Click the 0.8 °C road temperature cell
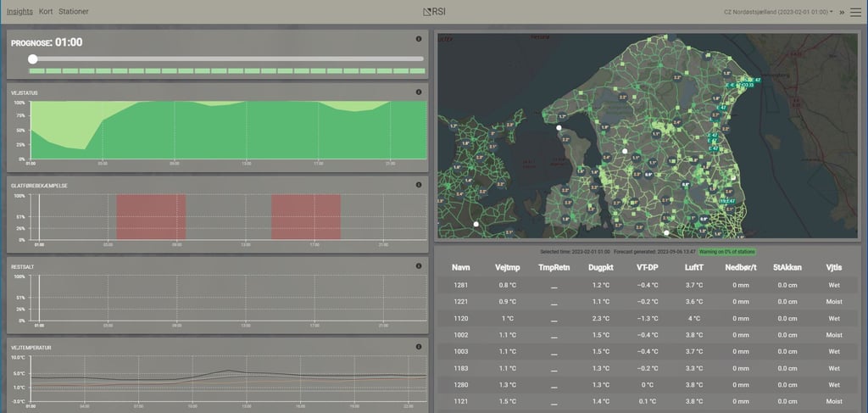Viewport: 868px width, 413px height. [507, 285]
